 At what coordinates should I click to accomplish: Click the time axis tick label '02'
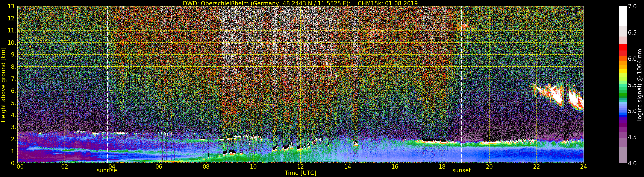point(65,166)
